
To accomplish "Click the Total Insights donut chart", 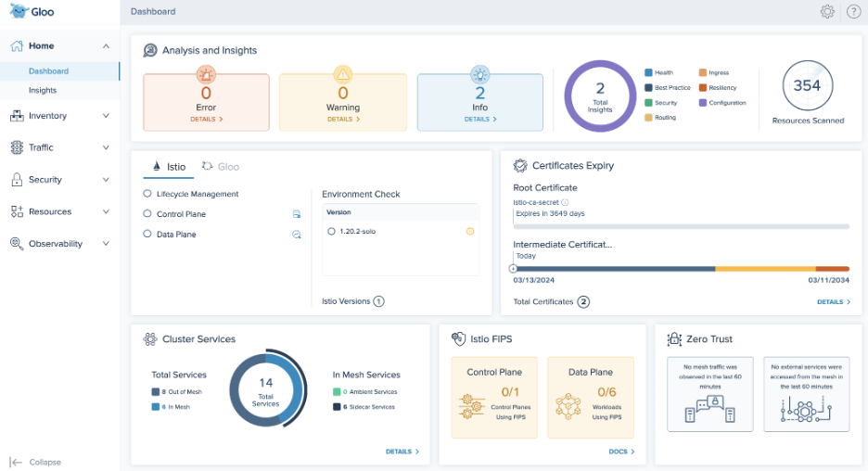I will pos(600,95).
